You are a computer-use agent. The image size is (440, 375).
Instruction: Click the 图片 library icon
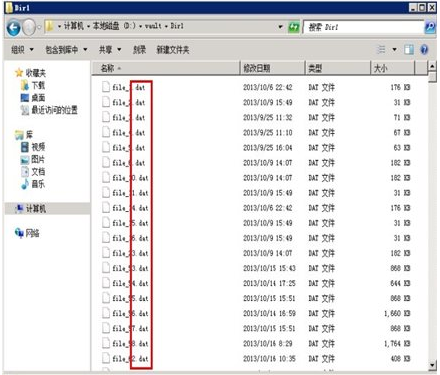point(25,159)
